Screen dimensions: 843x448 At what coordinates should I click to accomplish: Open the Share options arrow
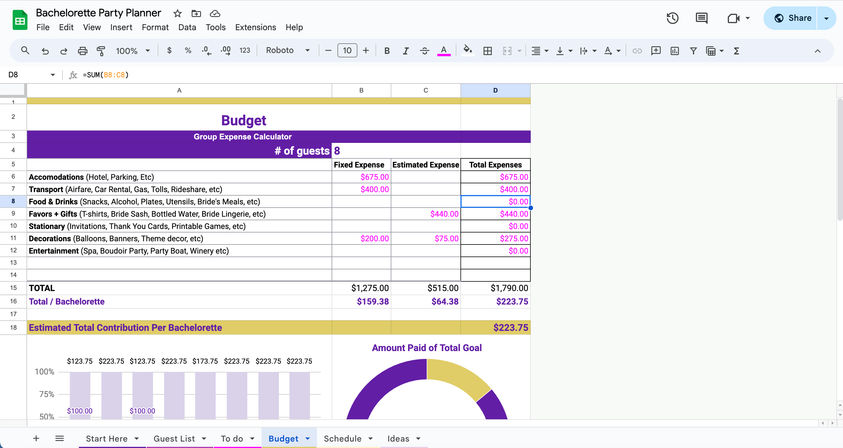826,18
